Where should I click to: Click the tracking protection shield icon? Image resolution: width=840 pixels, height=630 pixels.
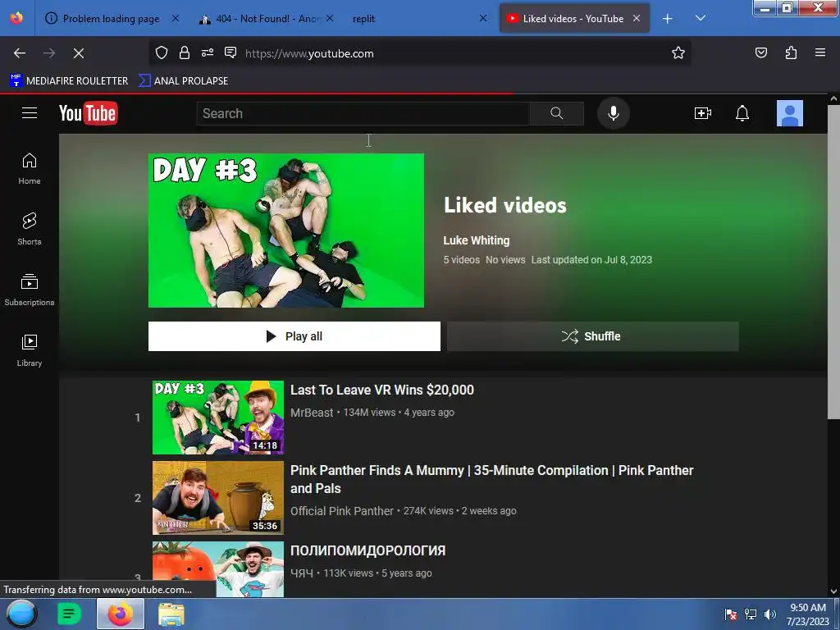click(162, 52)
